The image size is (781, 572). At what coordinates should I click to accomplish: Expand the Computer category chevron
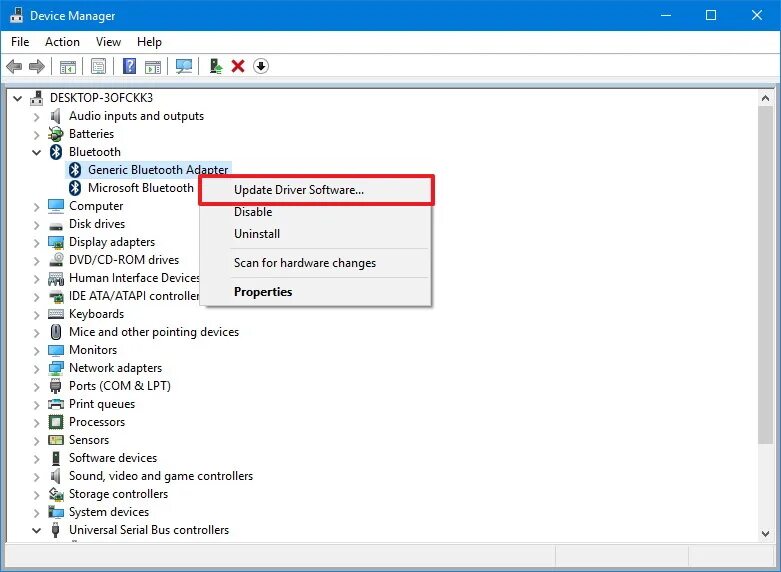[x=36, y=206]
